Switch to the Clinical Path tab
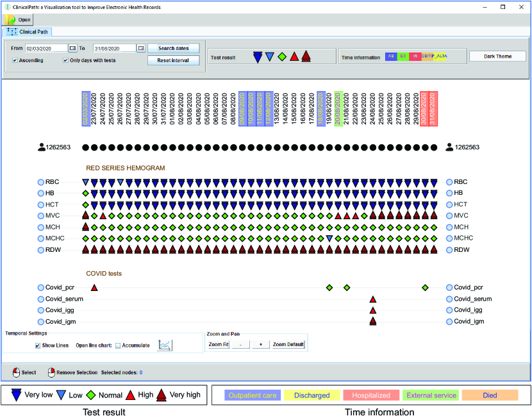Image resolution: width=532 pixels, height=416 pixels. [27, 31]
